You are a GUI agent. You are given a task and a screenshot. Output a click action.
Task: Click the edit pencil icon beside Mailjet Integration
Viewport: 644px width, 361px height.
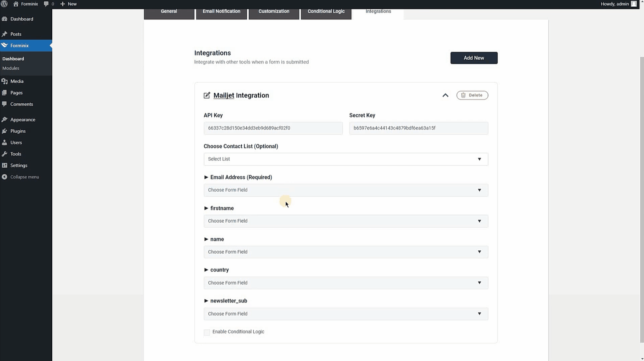pos(207,95)
